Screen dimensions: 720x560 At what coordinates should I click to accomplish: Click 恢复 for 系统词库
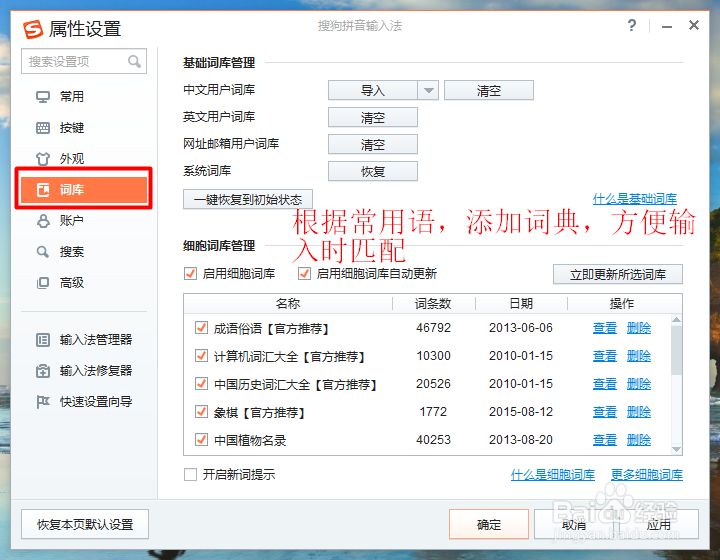point(373,171)
